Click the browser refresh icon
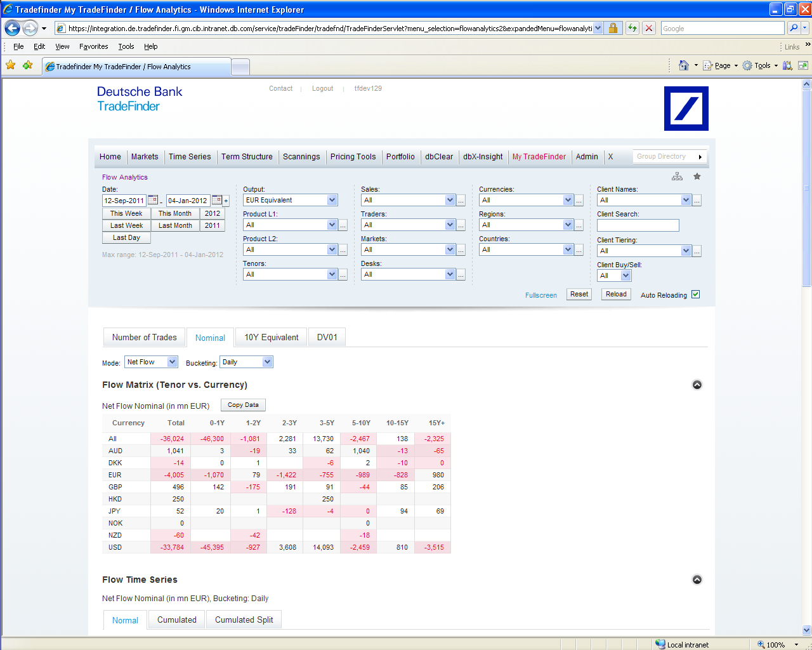The width and height of the screenshot is (812, 650). coord(632,28)
